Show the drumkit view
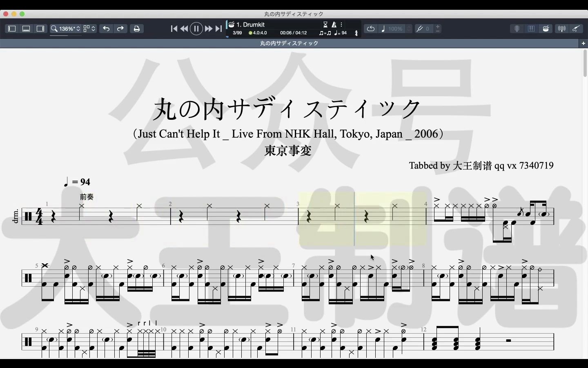The image size is (588, 368). [546, 29]
